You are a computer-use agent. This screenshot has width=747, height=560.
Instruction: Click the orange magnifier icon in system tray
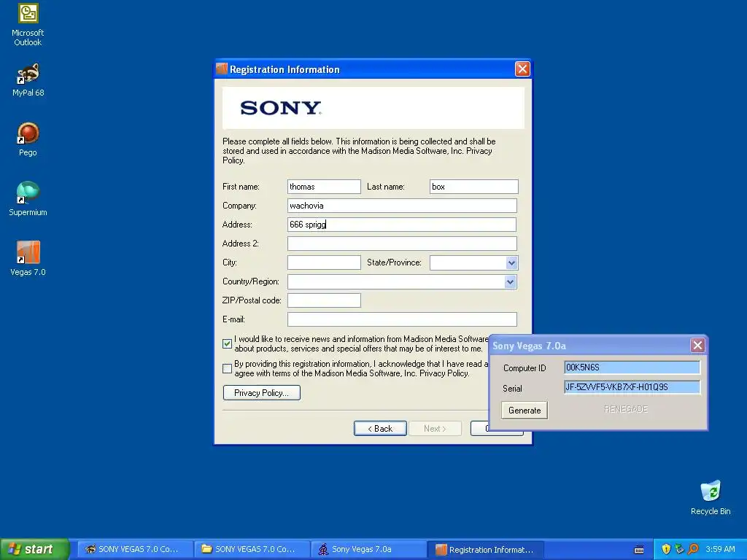click(693, 549)
